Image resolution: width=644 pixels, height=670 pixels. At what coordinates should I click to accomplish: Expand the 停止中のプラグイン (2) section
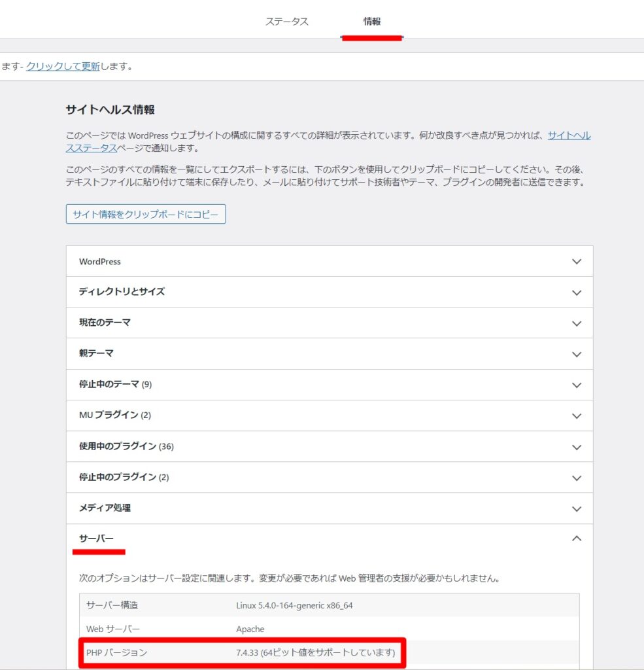327,477
